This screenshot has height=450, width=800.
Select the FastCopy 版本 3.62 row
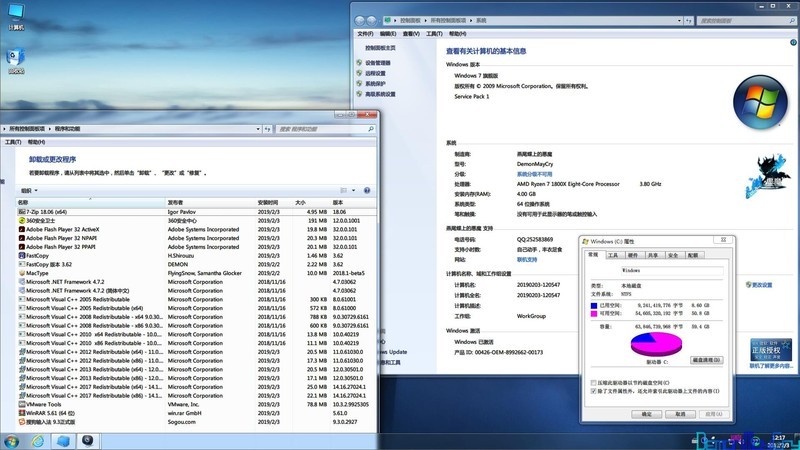click(x=194, y=264)
